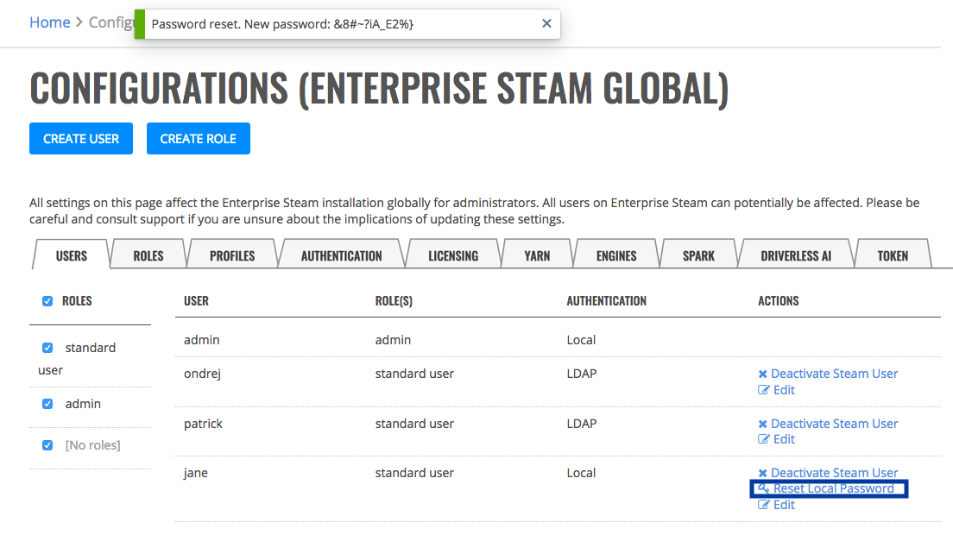Select the admin username cell
Screen dimensions: 953x560
click(x=202, y=340)
